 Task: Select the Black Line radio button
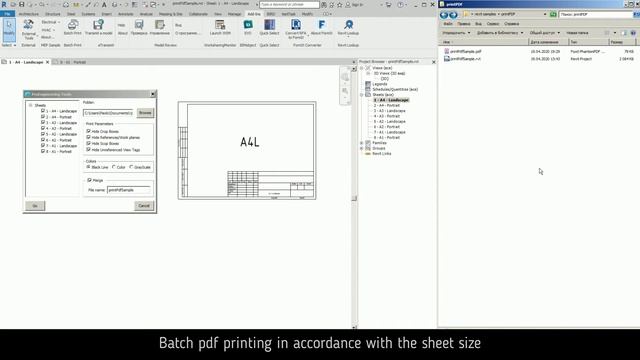point(89,167)
